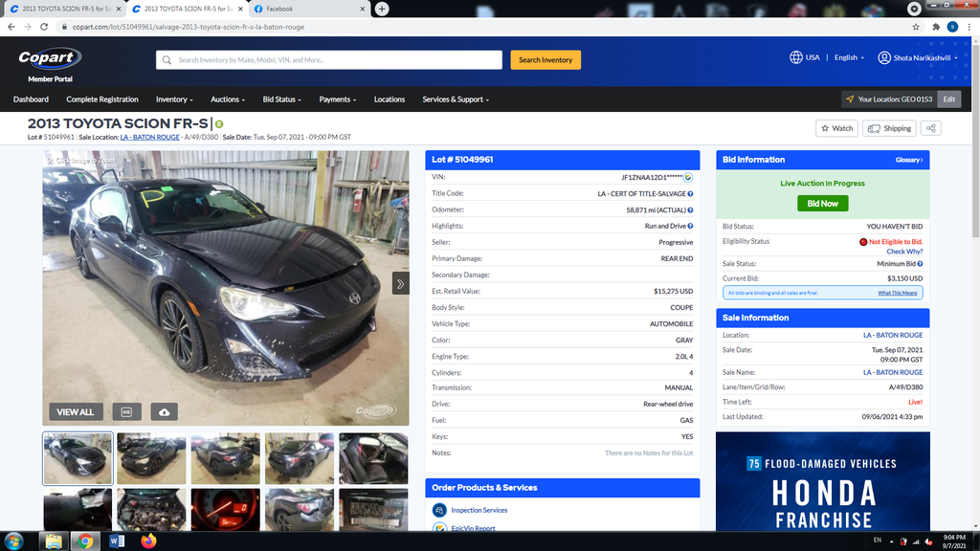The width and height of the screenshot is (980, 551).
Task: Click the main car photo to zoom
Action: (226, 288)
